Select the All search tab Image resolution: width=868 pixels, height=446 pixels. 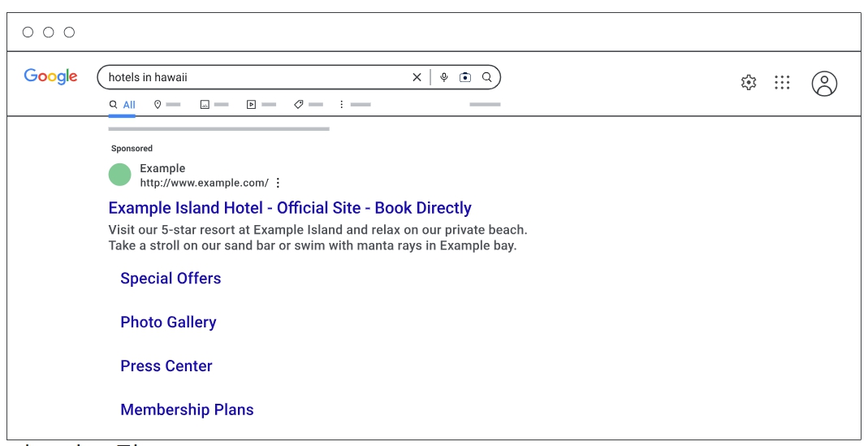tap(122, 105)
